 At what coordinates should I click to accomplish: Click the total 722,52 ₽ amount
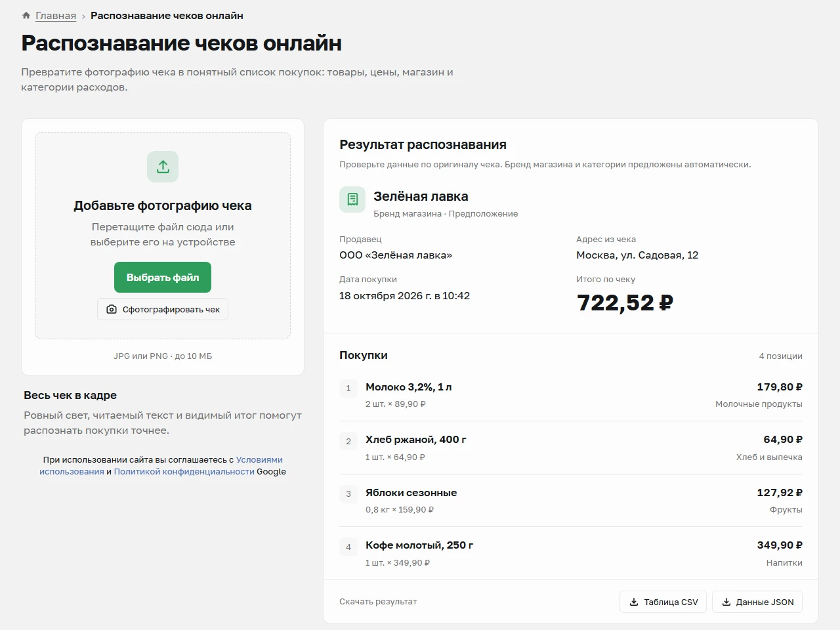point(625,303)
